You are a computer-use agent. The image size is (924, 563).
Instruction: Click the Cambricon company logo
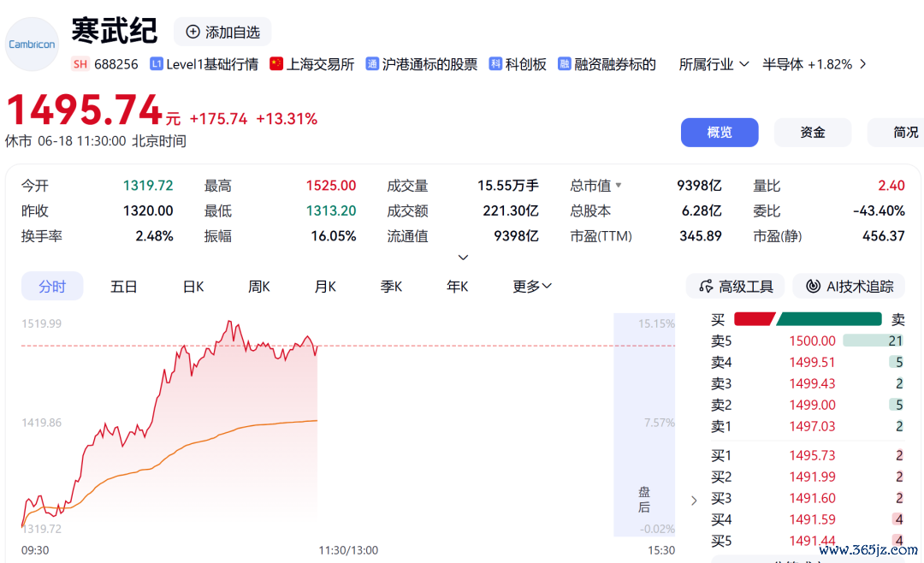pos(32,44)
